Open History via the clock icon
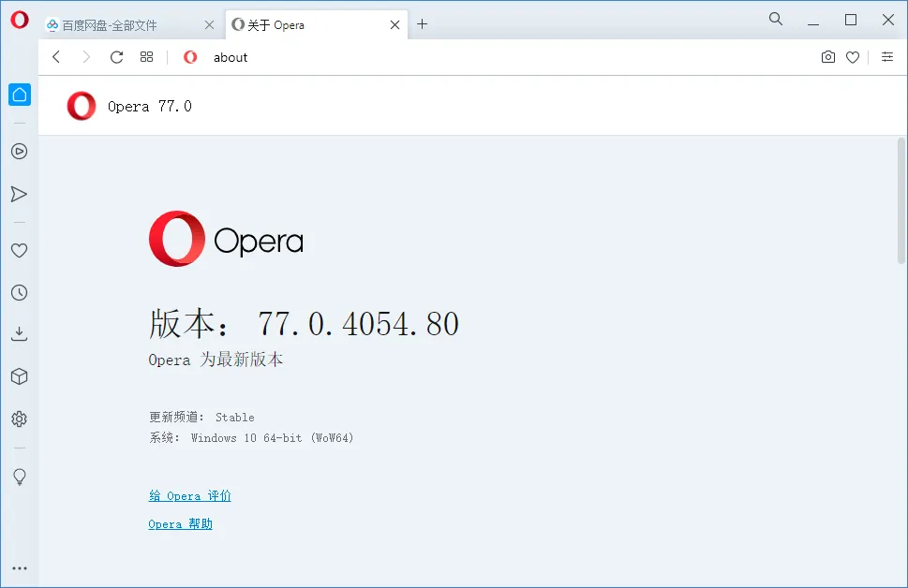908x588 pixels. [x=19, y=292]
